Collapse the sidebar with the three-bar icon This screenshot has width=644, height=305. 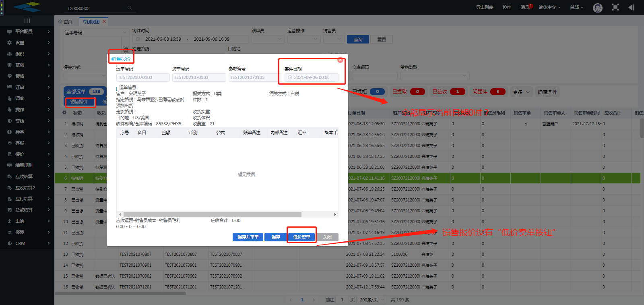[27, 21]
